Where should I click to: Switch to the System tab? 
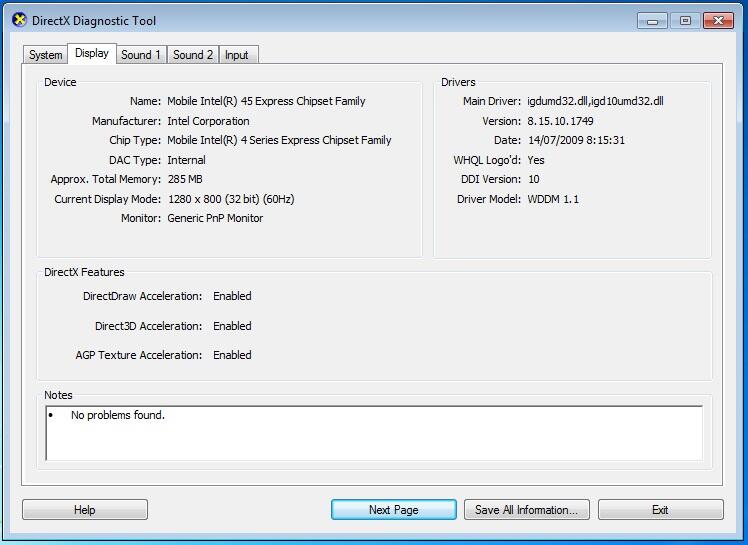tap(45, 55)
